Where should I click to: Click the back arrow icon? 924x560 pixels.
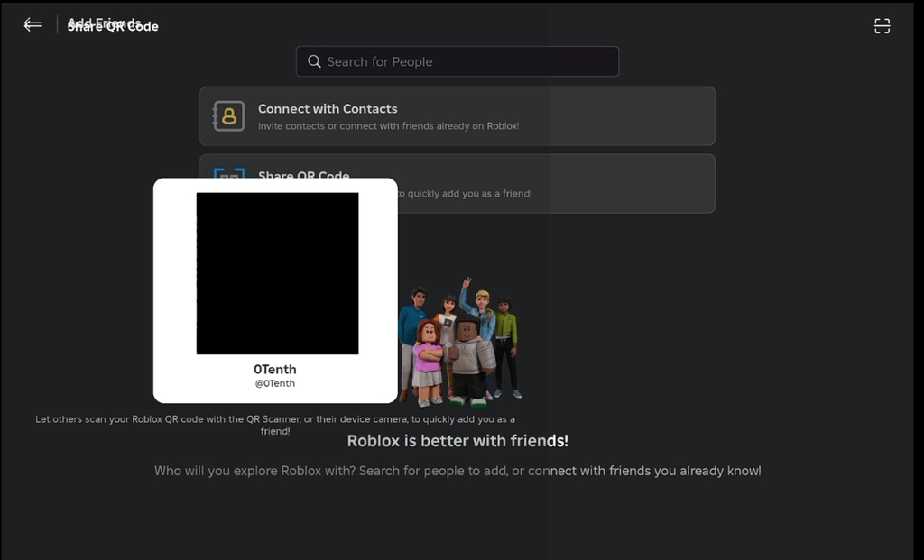[32, 24]
